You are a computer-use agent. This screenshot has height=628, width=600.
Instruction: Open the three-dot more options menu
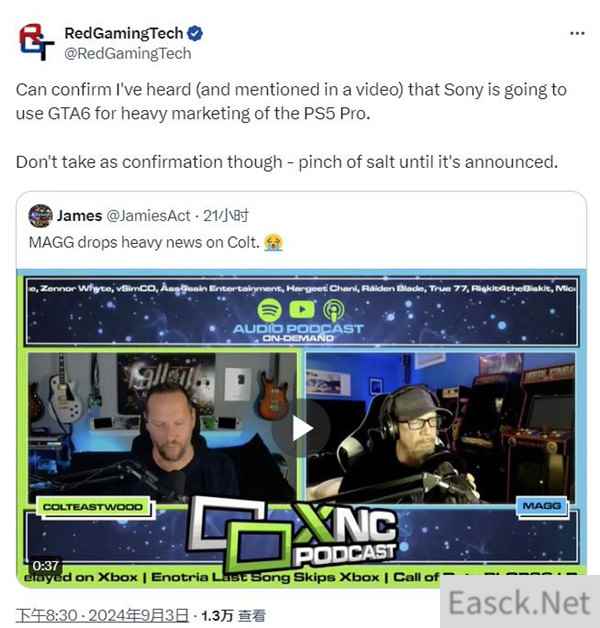577,33
